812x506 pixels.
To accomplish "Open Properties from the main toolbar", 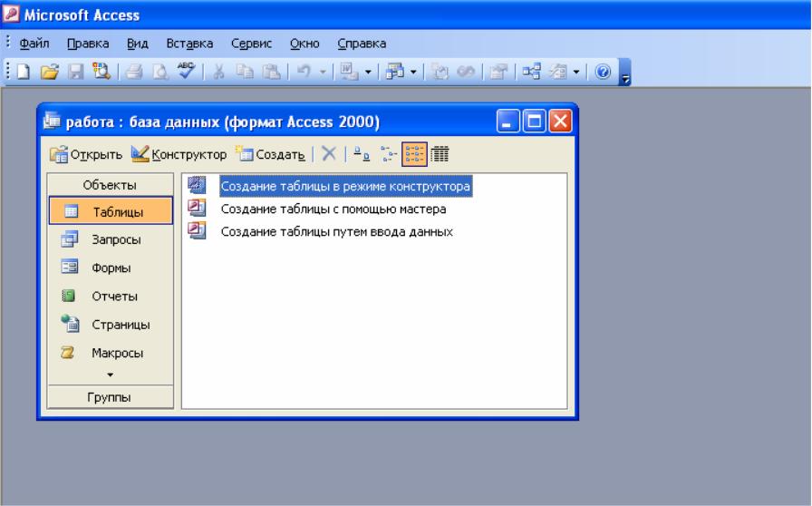I will click(x=498, y=72).
